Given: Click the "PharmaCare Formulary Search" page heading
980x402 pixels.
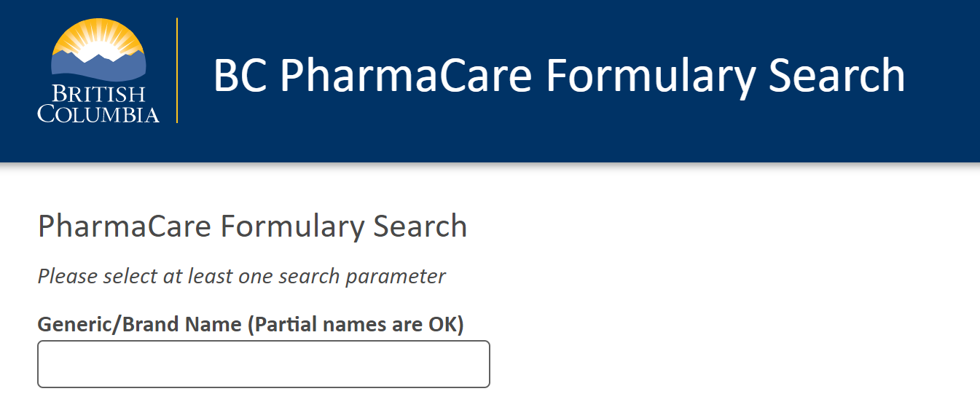Looking at the screenshot, I should tap(252, 226).
